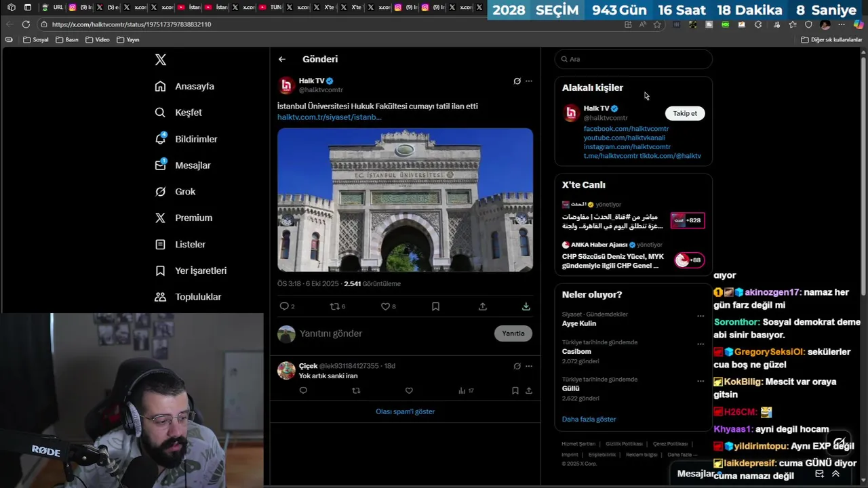Compose new message in Mesajlar drawer
The width and height of the screenshot is (868, 488).
pos(819,474)
